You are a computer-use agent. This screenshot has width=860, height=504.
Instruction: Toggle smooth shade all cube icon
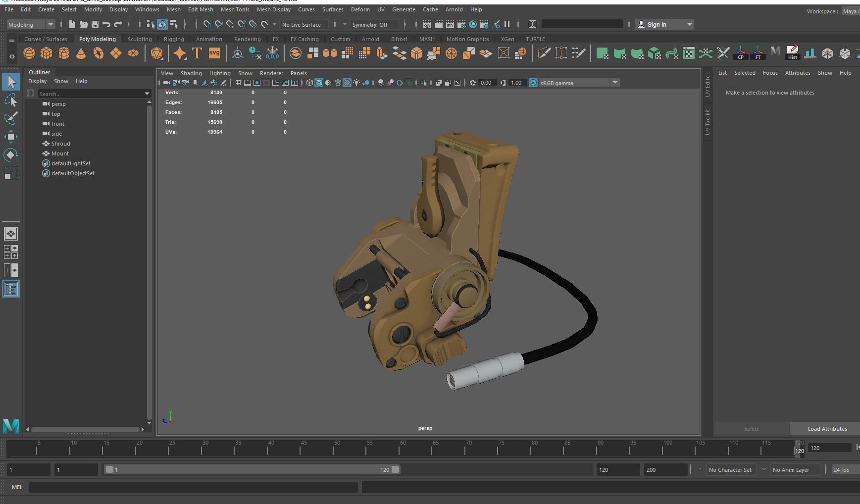[319, 83]
